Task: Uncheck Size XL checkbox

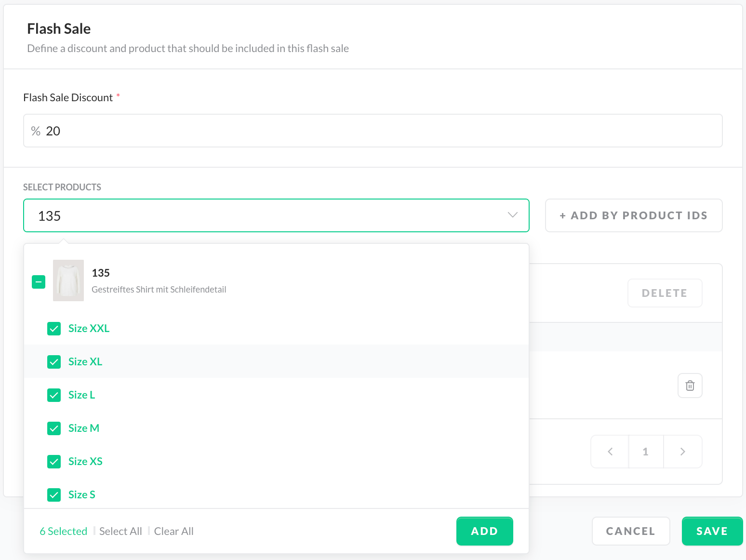Action: [54, 362]
